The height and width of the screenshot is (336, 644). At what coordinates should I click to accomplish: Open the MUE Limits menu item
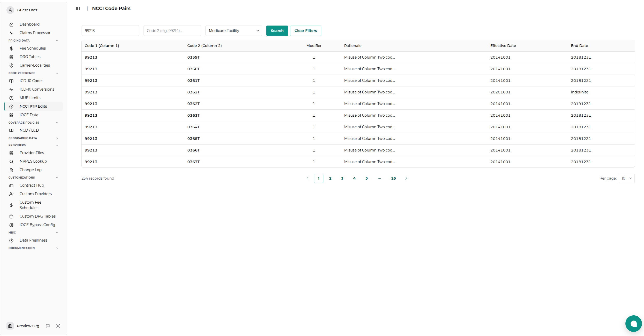coord(34,98)
